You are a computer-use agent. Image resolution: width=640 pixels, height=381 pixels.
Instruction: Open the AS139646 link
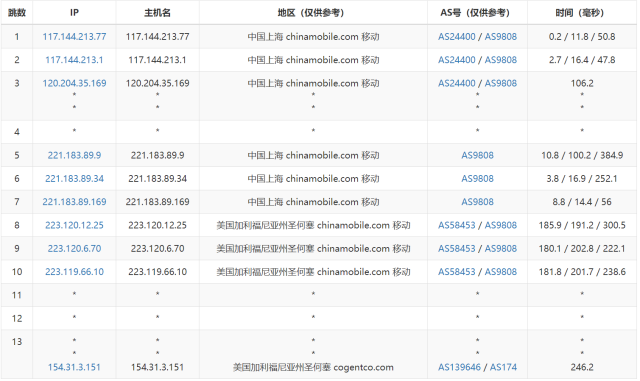(x=460, y=368)
